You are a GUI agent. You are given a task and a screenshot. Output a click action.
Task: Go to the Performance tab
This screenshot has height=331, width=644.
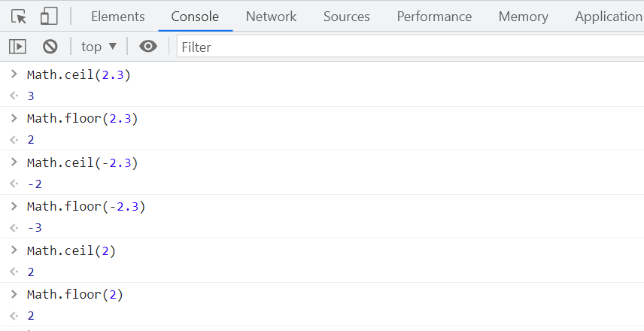tap(434, 17)
